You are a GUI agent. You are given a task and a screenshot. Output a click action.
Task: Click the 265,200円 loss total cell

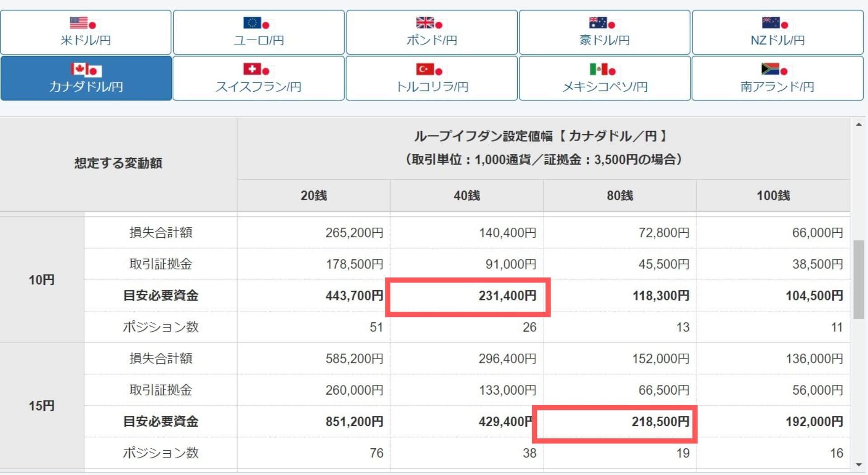(x=314, y=233)
